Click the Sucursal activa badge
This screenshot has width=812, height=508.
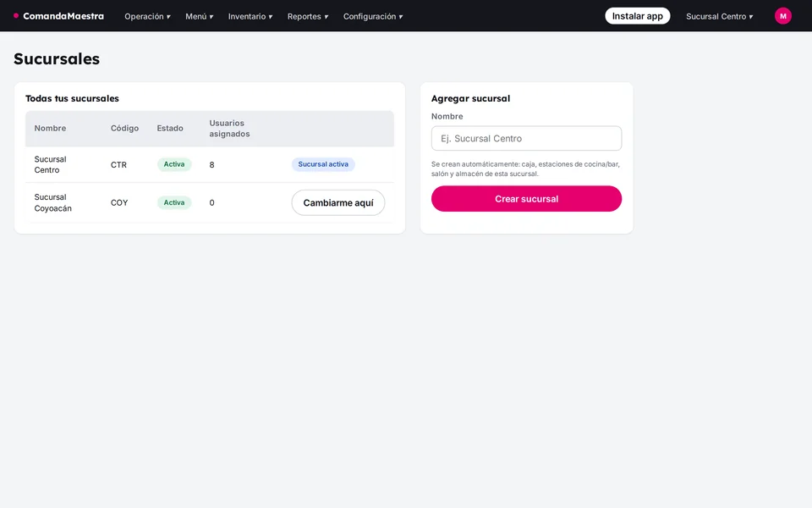point(323,164)
